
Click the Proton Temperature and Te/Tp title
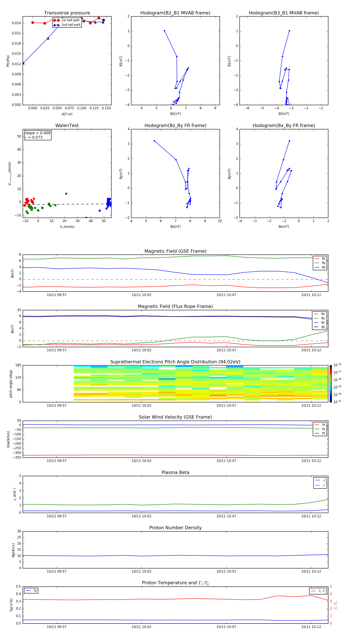click(x=175, y=583)
